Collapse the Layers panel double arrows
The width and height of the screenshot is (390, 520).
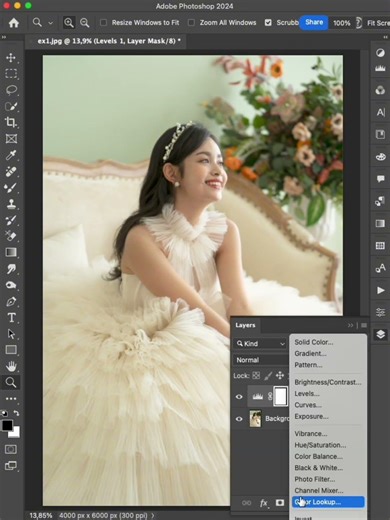[x=350, y=325]
